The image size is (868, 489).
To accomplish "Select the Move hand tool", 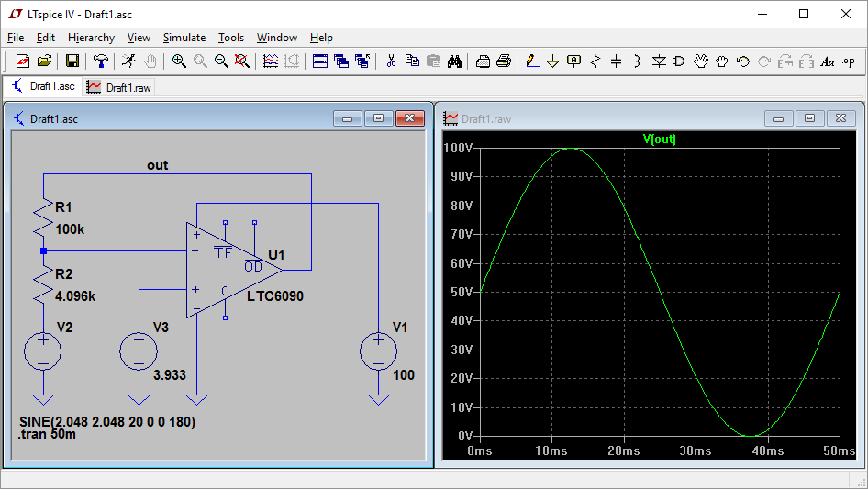I will pyautogui.click(x=701, y=61).
